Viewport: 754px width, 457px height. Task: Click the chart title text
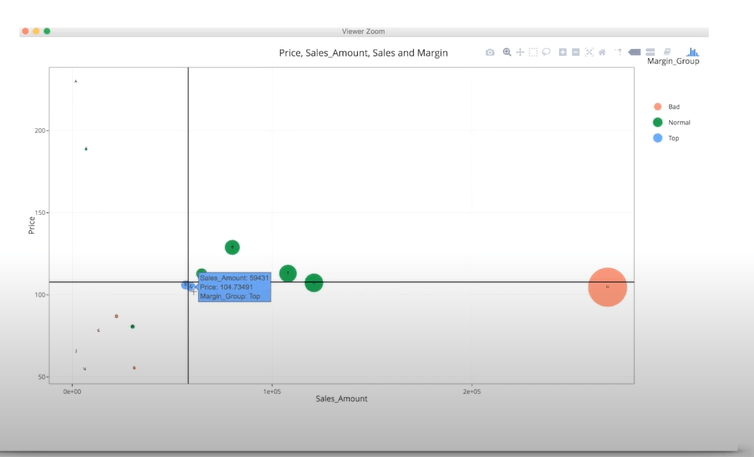(363, 53)
